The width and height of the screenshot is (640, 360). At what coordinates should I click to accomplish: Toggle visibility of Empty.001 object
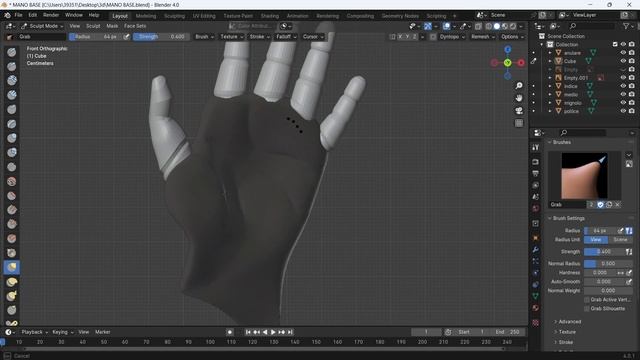[623, 78]
